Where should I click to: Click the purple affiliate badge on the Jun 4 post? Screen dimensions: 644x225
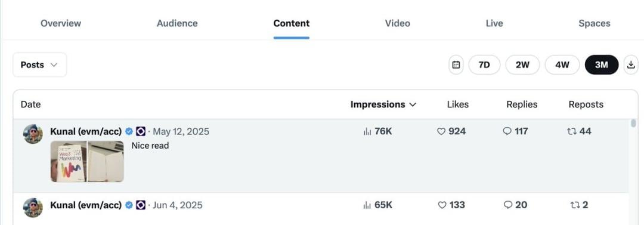(141, 205)
